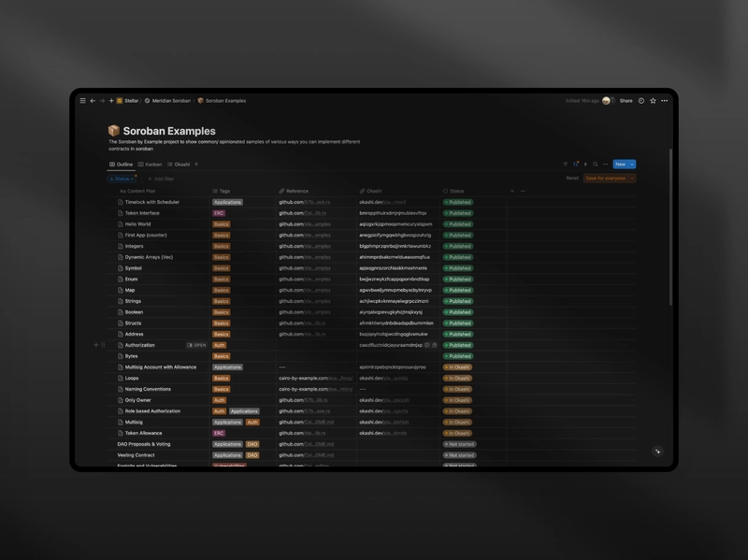The height and width of the screenshot is (560, 748).
Task: Open the First App (counter) page
Action: click(146, 236)
